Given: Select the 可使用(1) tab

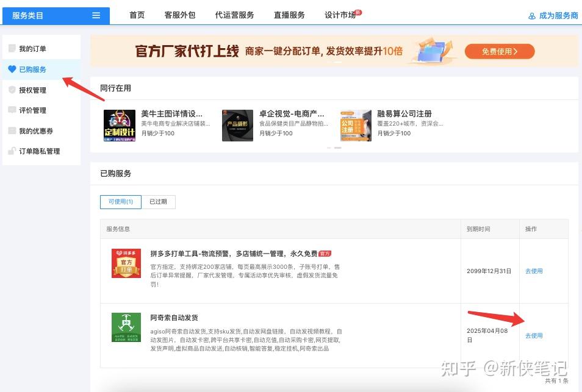Looking at the screenshot, I should (121, 202).
